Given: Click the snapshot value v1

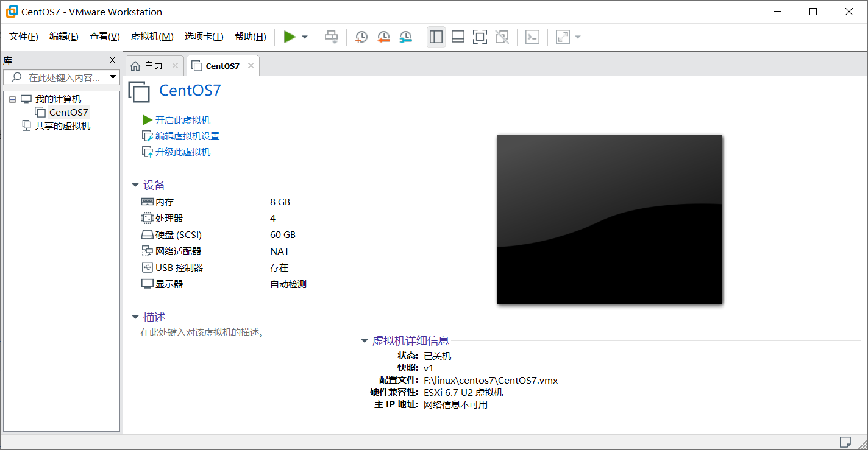Looking at the screenshot, I should 429,368.
